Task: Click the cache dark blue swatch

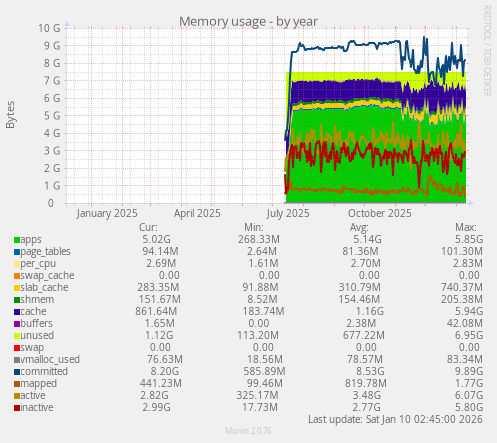Action: click(17, 312)
